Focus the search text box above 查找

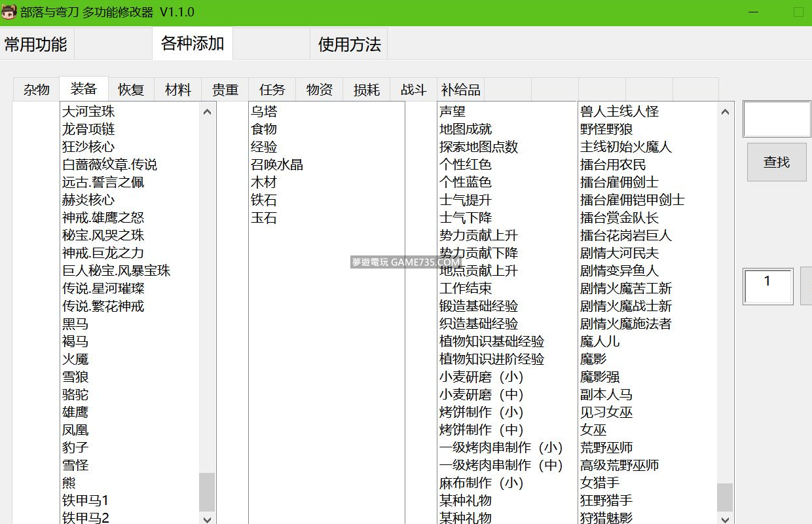click(x=777, y=119)
